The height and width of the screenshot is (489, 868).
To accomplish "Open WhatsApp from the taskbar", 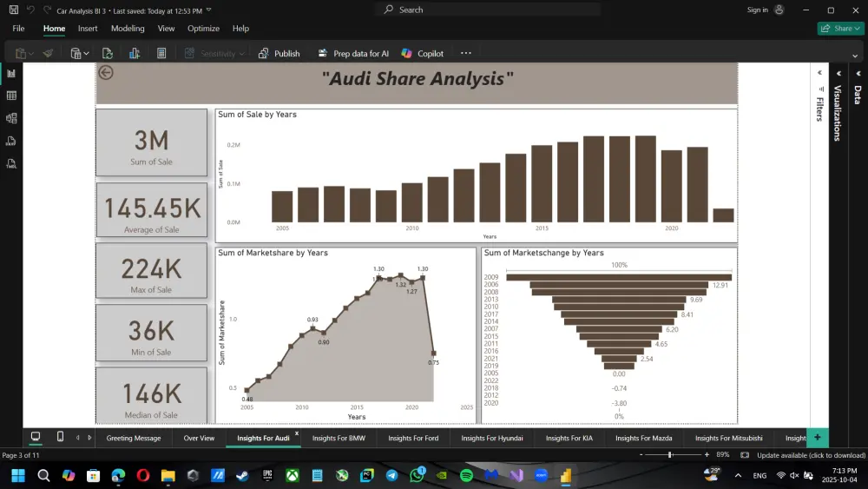I will pos(417,475).
